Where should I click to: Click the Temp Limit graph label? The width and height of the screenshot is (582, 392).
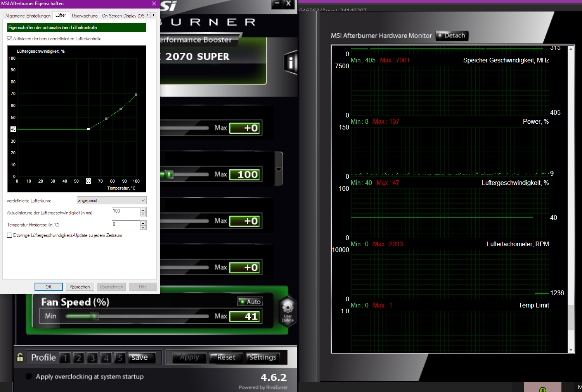point(533,306)
